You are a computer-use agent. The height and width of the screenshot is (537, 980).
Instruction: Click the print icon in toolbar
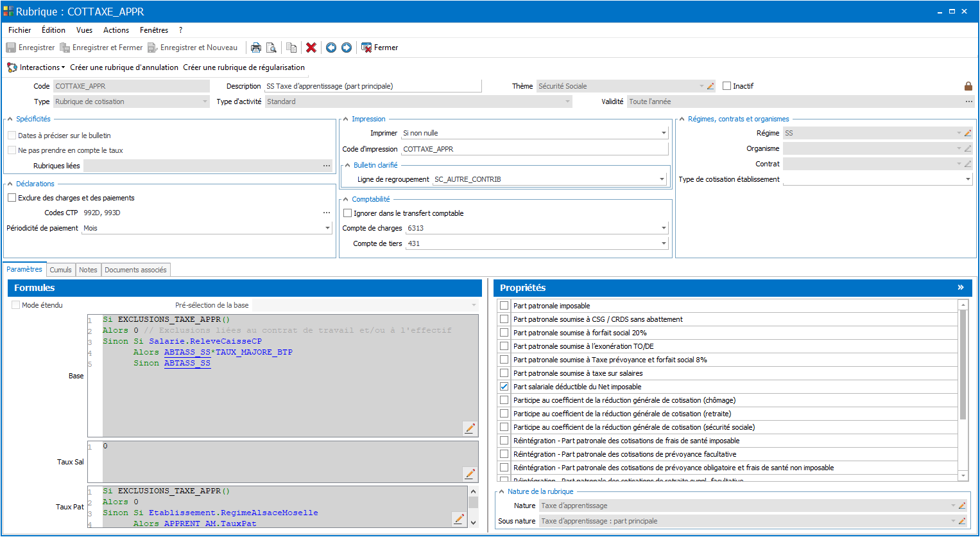point(256,48)
